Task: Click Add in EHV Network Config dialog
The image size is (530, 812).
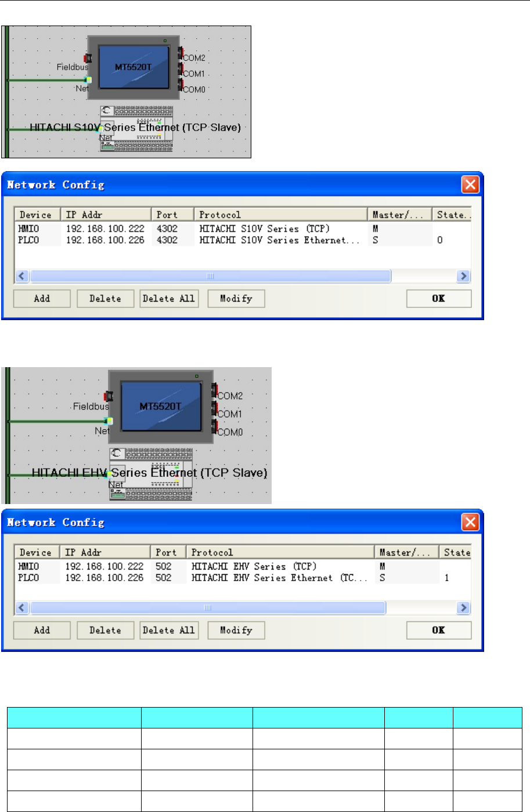Action: pyautogui.click(x=42, y=630)
